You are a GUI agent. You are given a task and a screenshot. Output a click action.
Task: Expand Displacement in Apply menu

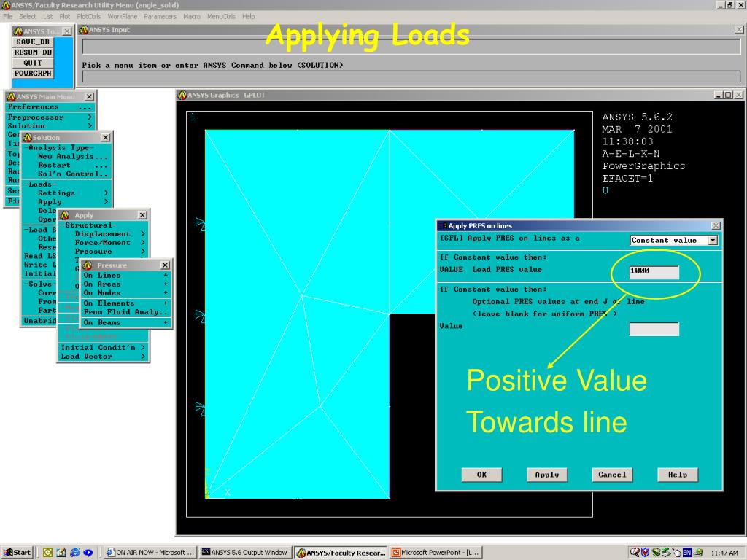(x=109, y=234)
